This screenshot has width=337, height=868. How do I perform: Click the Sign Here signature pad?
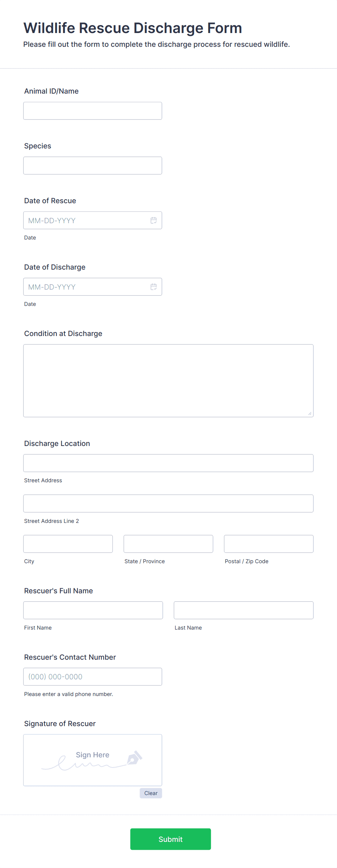click(x=93, y=760)
